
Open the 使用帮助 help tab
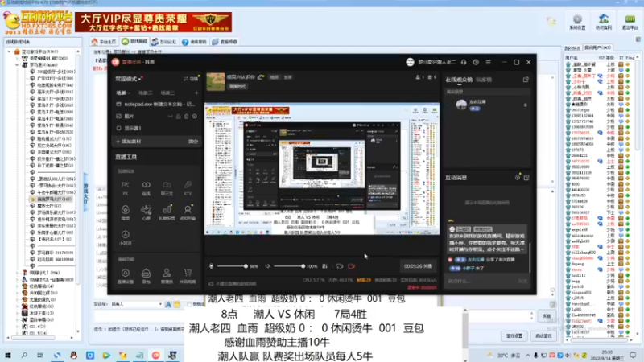click(x=194, y=42)
